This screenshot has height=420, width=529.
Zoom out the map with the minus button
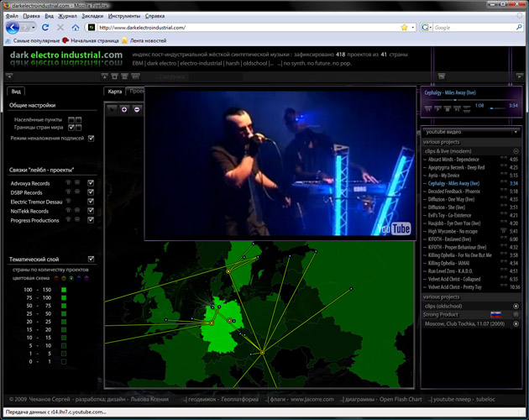coord(137,110)
